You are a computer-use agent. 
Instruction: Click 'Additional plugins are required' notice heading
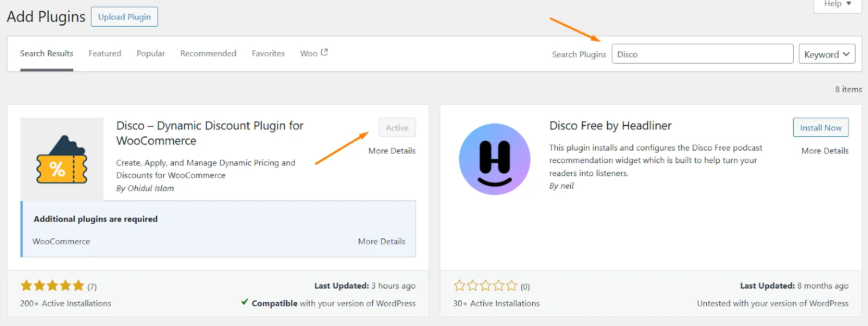95,219
